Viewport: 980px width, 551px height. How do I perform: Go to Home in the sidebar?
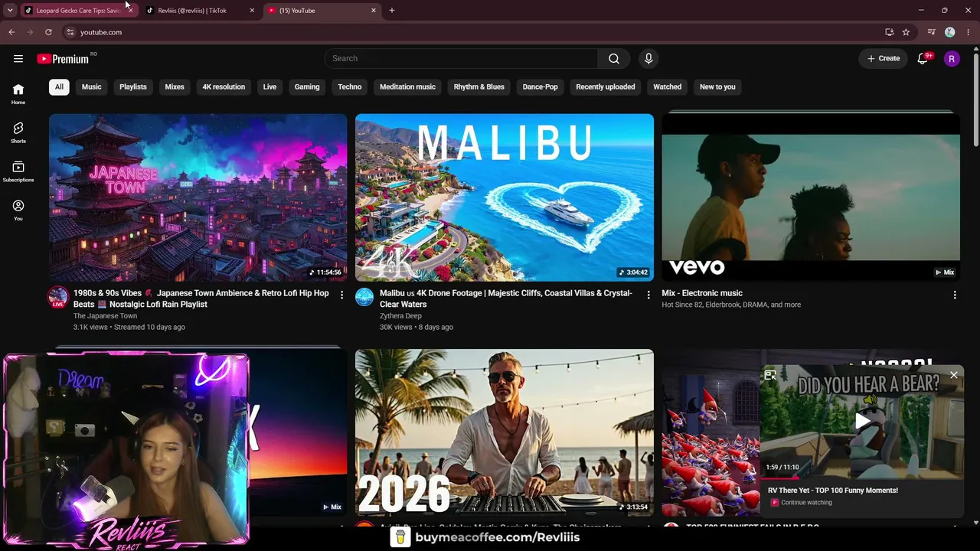point(18,93)
